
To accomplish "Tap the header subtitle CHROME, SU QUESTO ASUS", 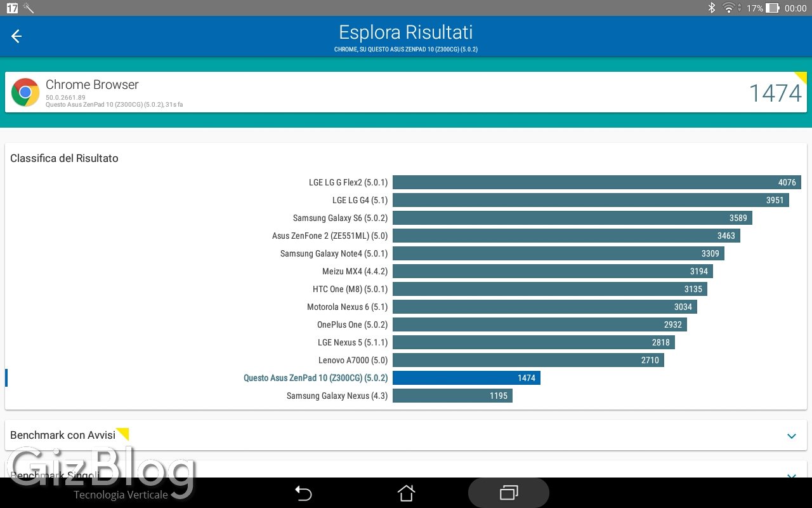I will 406,50.
